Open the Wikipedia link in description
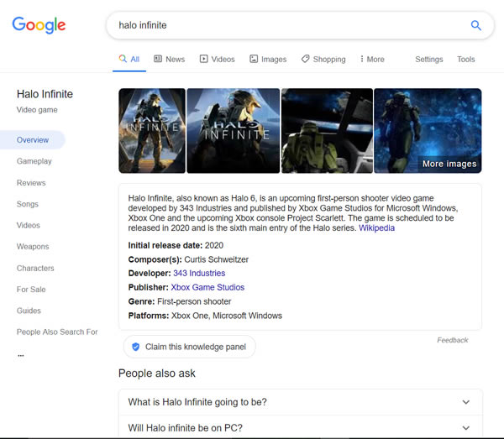Viewport: 504px width, 439px height. pyautogui.click(x=376, y=228)
